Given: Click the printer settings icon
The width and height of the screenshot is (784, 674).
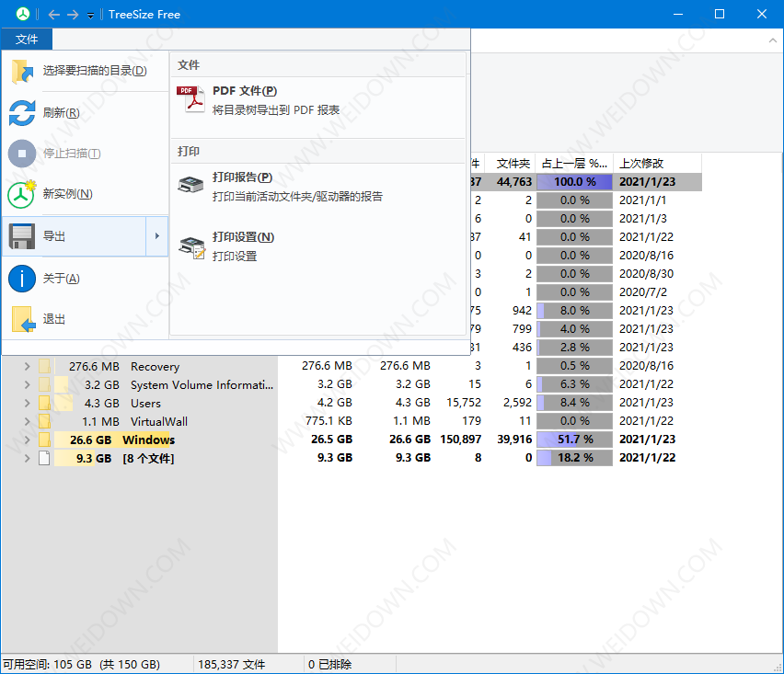Looking at the screenshot, I should click(192, 248).
